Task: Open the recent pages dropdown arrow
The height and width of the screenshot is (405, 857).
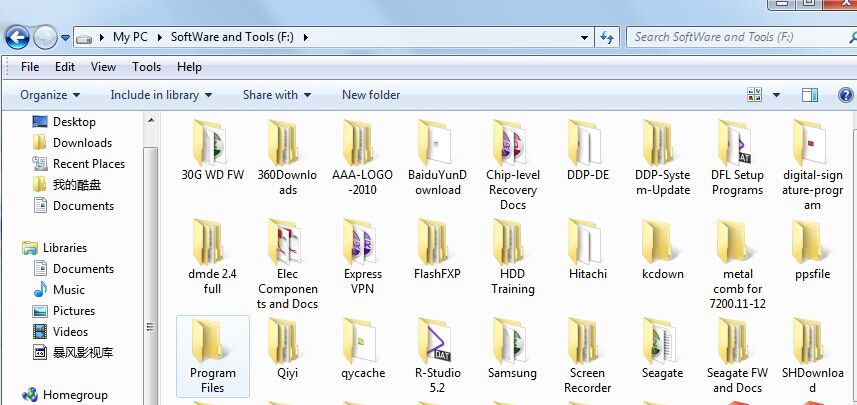Action: 66,38
